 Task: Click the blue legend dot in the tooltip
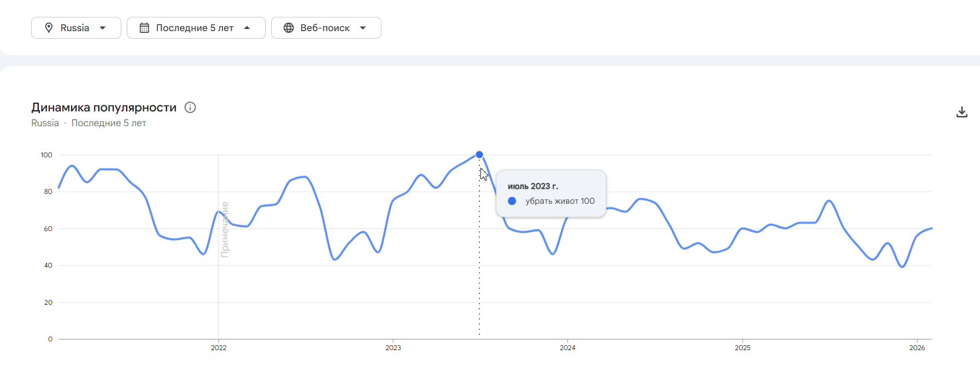[512, 201]
